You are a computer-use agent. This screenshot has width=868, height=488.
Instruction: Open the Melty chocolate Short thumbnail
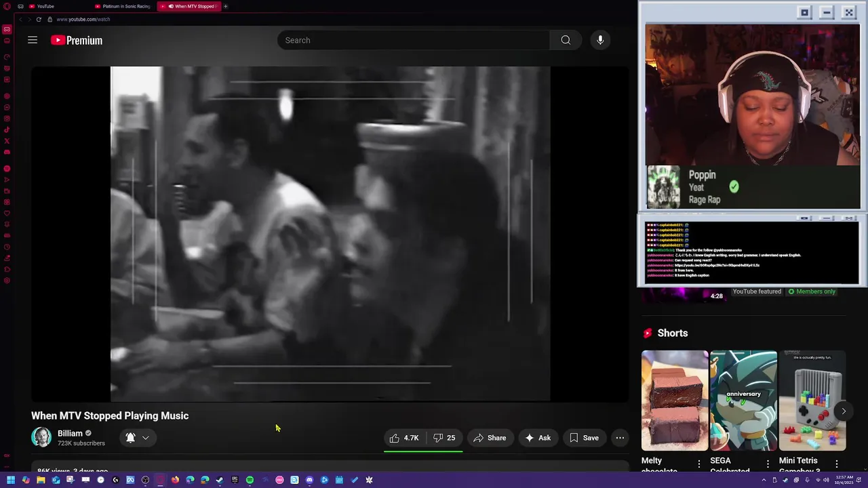point(675,401)
